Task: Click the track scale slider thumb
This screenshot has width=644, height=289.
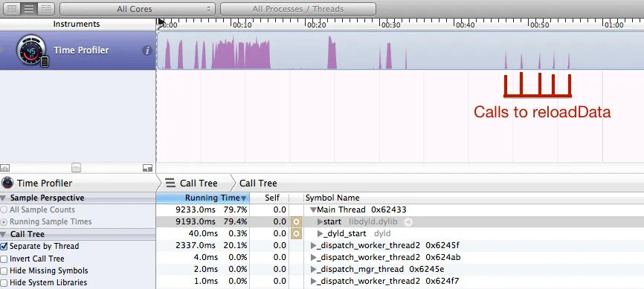Action: 77,167
